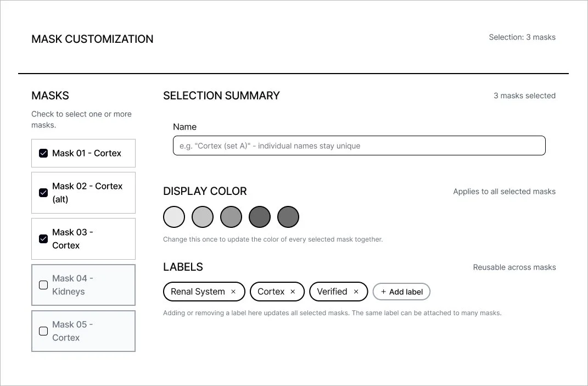The width and height of the screenshot is (588, 386).
Task: Pick the fourth, darkest display color swatch
Action: (x=260, y=217)
